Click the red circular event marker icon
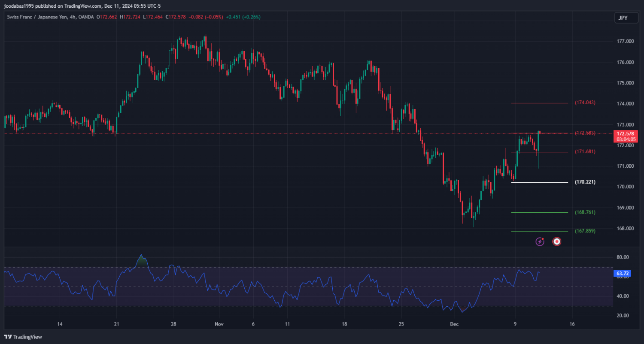The width and height of the screenshot is (644, 344). [x=557, y=241]
